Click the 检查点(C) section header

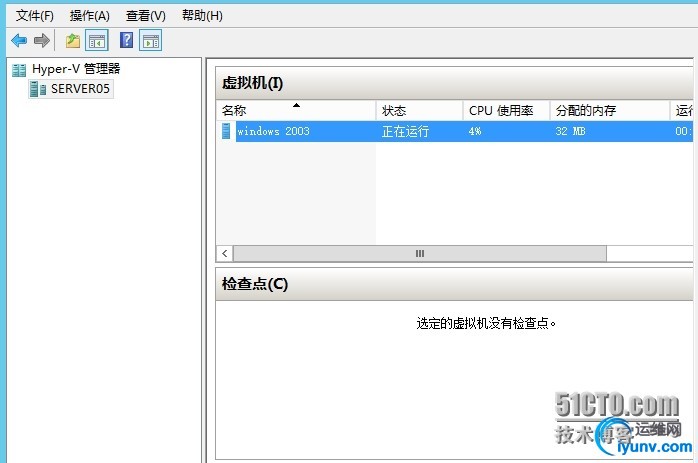[454, 284]
